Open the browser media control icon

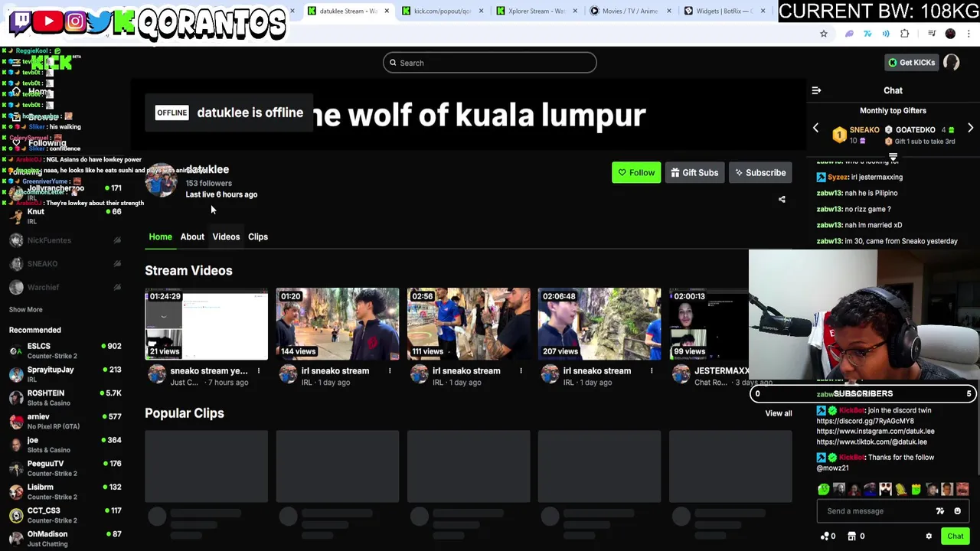[932, 34]
